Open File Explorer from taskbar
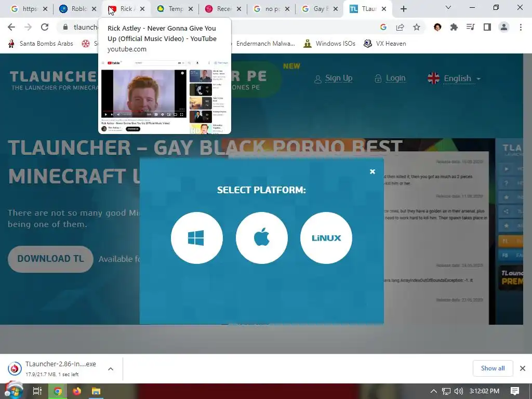The image size is (532, 399). [x=96, y=391]
